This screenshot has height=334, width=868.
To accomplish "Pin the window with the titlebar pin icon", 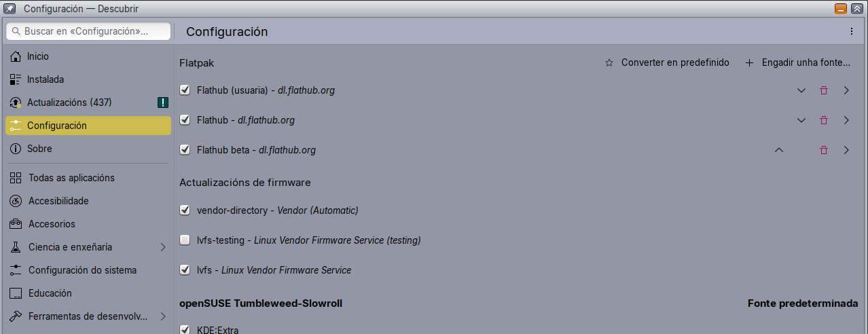I will [x=10, y=8].
